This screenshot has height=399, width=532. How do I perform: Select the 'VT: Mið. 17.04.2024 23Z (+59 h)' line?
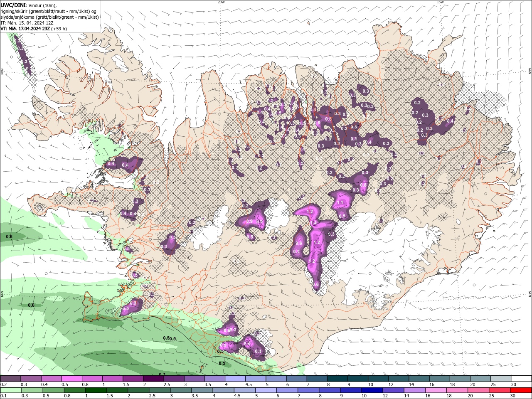point(34,29)
